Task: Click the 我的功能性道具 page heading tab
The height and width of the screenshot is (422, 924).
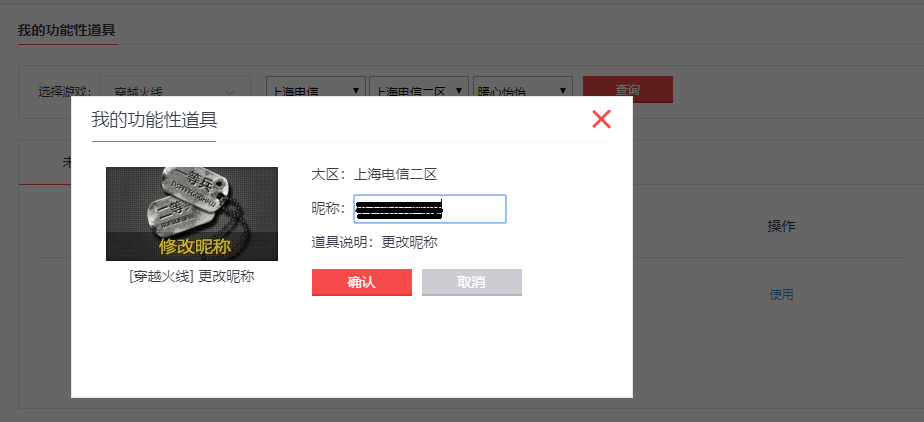Action: click(67, 30)
